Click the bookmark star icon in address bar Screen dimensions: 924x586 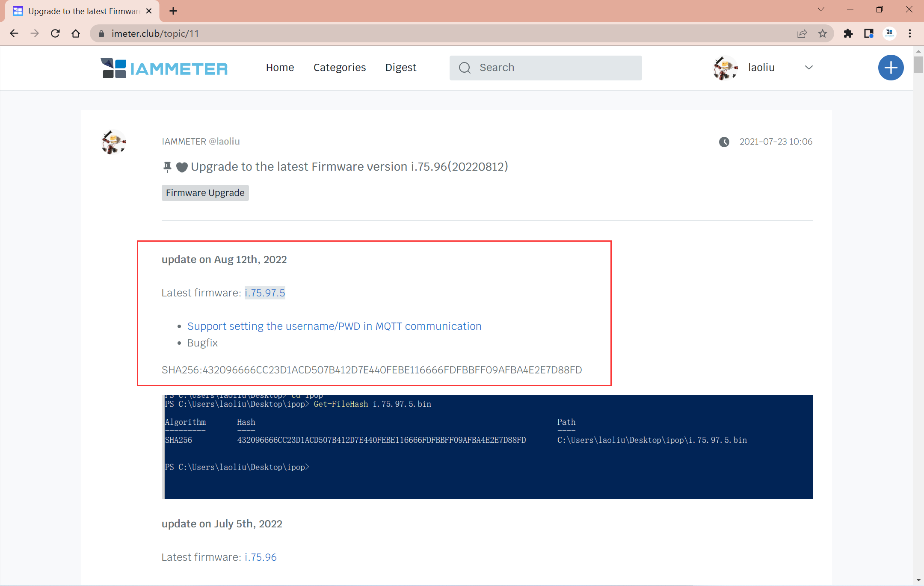822,33
